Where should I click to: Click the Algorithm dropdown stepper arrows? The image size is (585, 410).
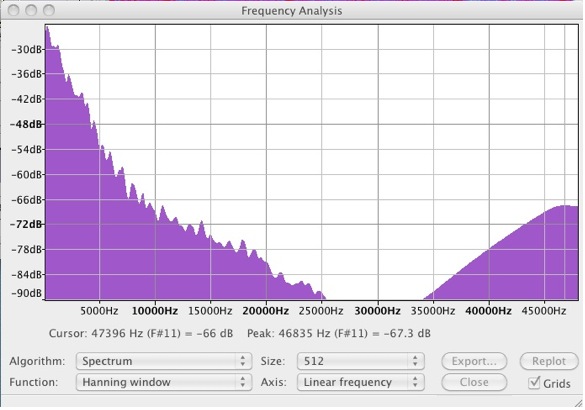[243, 361]
